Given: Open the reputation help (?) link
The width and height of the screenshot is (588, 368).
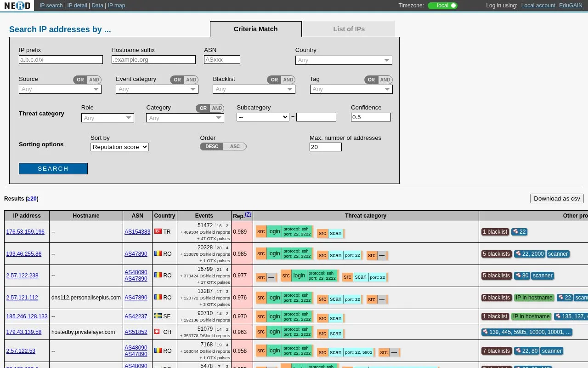Looking at the screenshot, I should (x=248, y=214).
